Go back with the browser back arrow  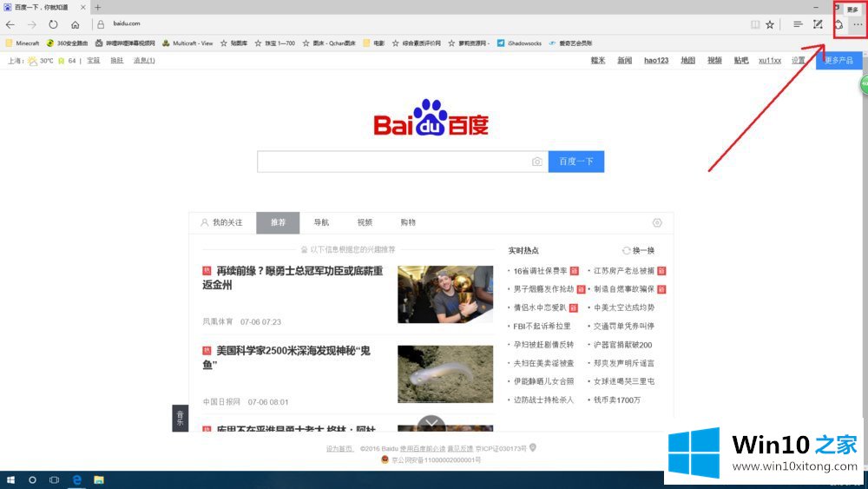point(10,24)
